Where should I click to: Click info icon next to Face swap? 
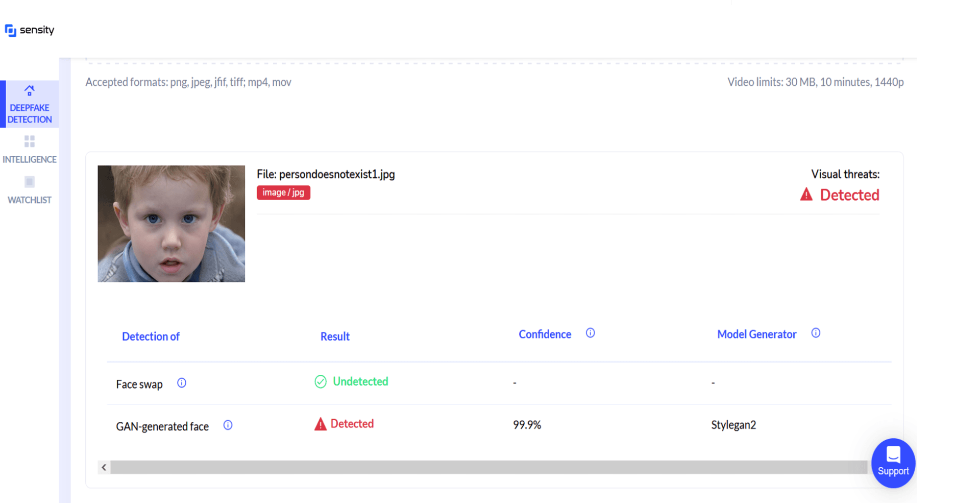tap(182, 383)
